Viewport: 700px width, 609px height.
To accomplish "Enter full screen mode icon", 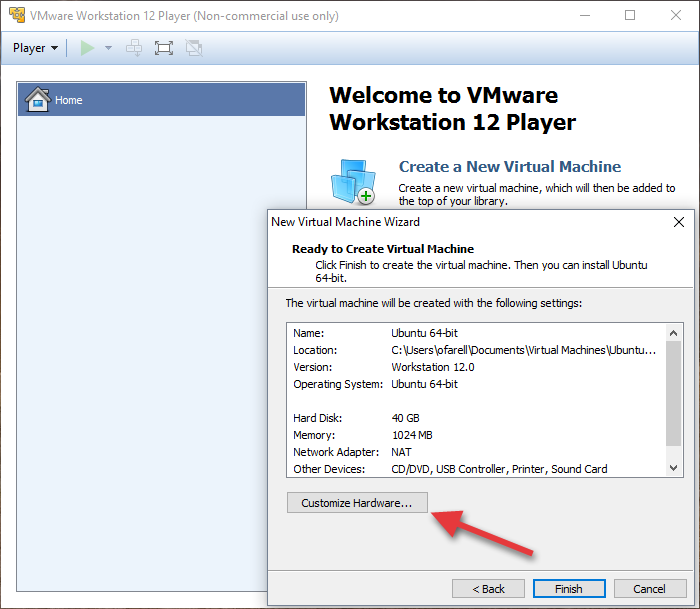I will (x=164, y=48).
